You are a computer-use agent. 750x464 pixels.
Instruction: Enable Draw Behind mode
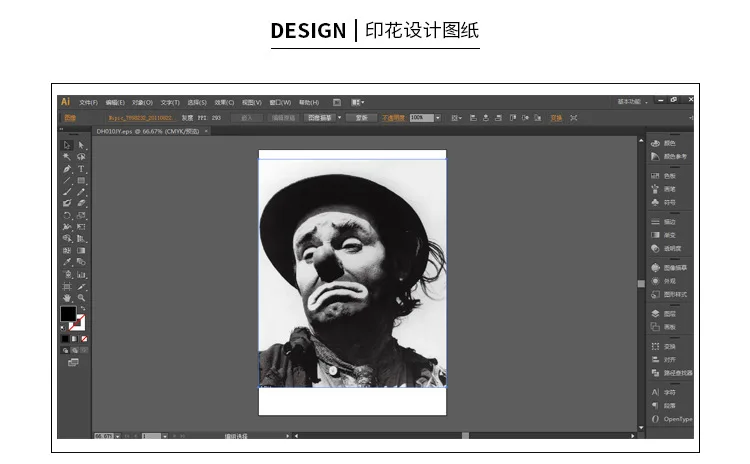[x=75, y=350]
